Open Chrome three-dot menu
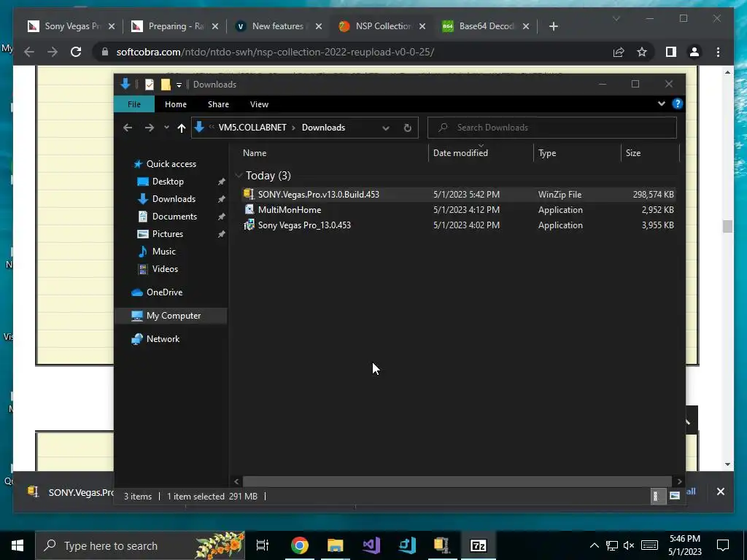Viewport: 747px width, 560px height. pyautogui.click(x=718, y=52)
